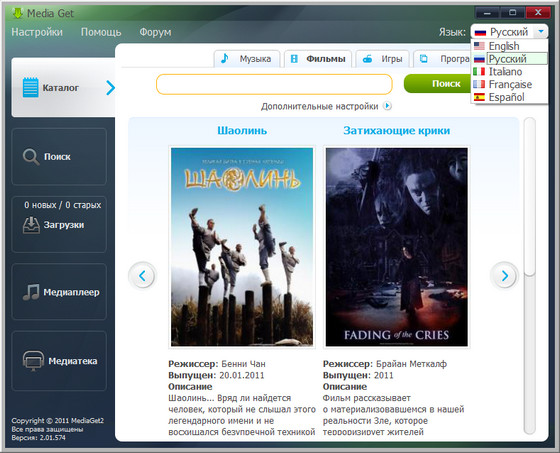Minimize the Media Get window
Image resolution: width=560 pixels, height=453 pixels.
click(488, 13)
